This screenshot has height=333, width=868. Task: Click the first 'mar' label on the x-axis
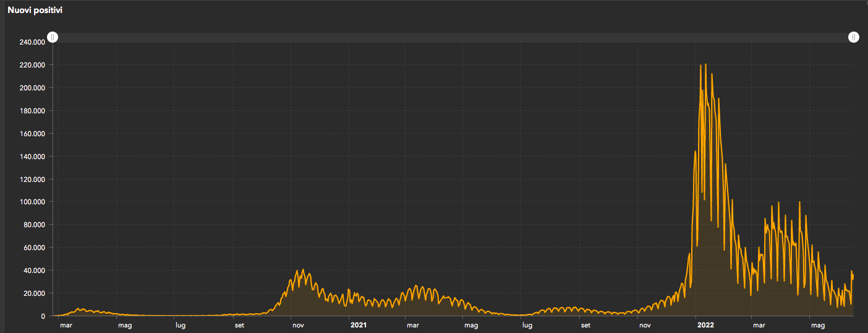pyautogui.click(x=66, y=325)
